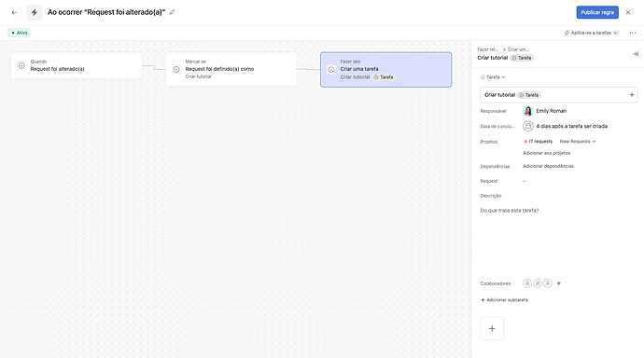Open the Tarefa type dropdown

(493, 77)
